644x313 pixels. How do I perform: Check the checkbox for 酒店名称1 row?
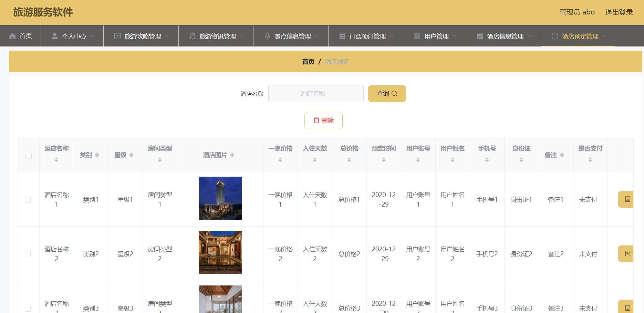click(x=28, y=199)
